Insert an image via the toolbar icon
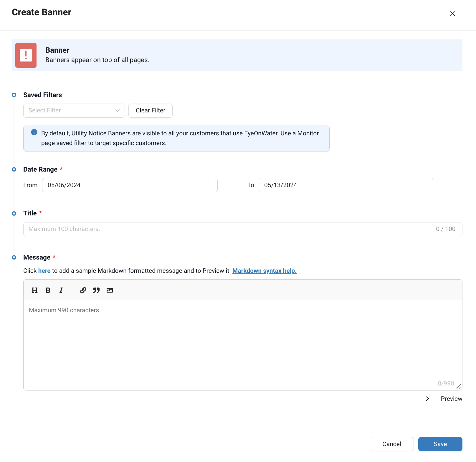Image resolution: width=476 pixels, height=462 pixels. 110,290
